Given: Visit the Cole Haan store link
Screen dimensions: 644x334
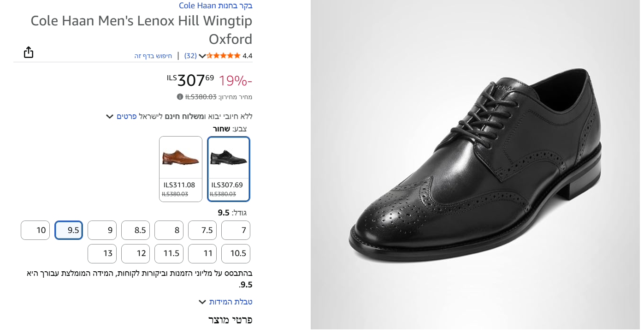Looking at the screenshot, I should [x=216, y=6].
